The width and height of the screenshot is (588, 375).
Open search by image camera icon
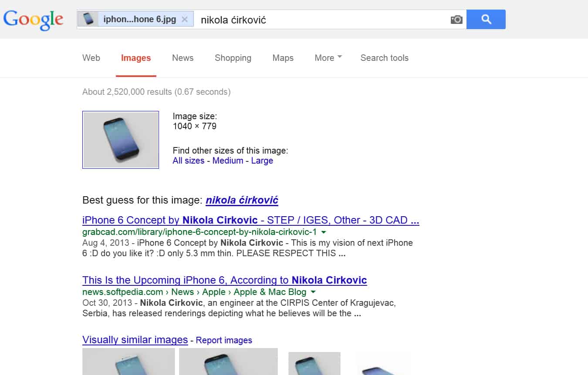pos(456,20)
